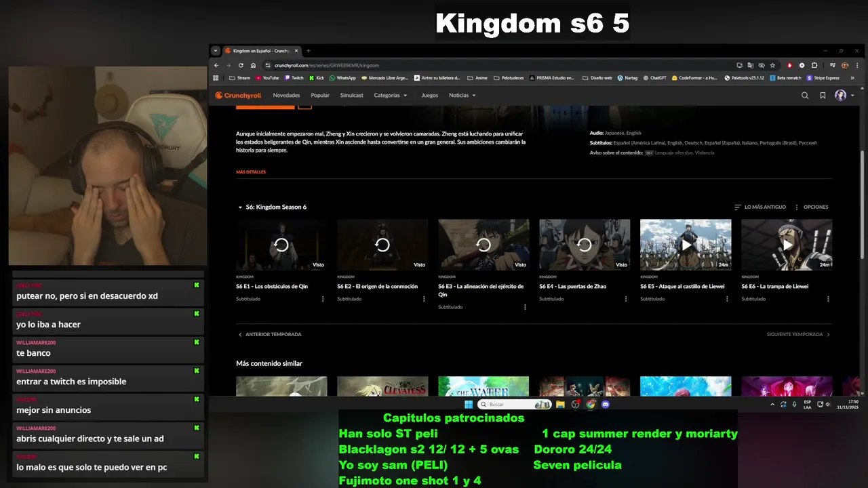The width and height of the screenshot is (868, 488).
Task: Expand the Categorías navigation dropdown
Action: tap(391, 96)
